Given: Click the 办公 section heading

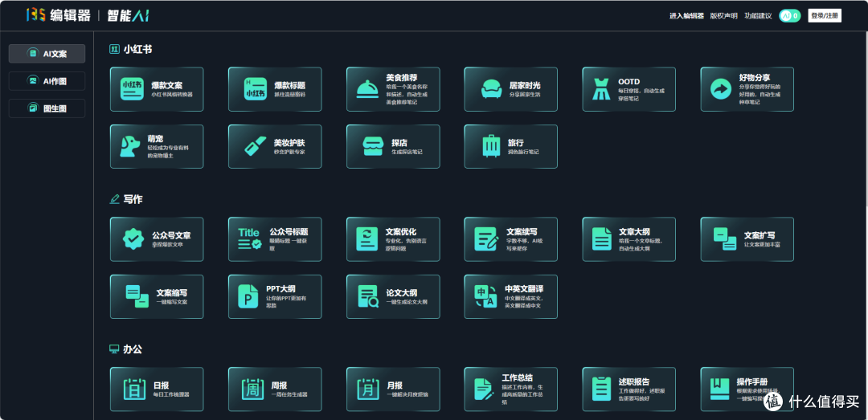Looking at the screenshot, I should point(133,349).
